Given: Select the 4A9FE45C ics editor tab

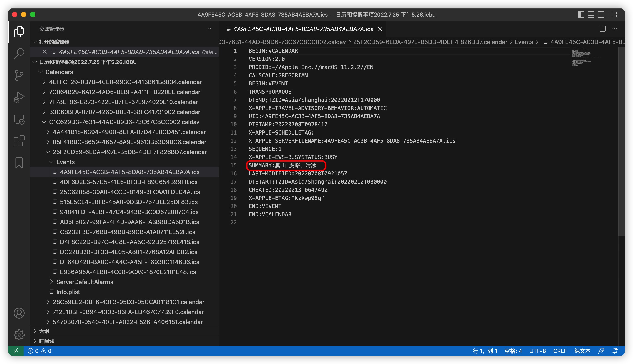Looking at the screenshot, I should (x=303, y=29).
